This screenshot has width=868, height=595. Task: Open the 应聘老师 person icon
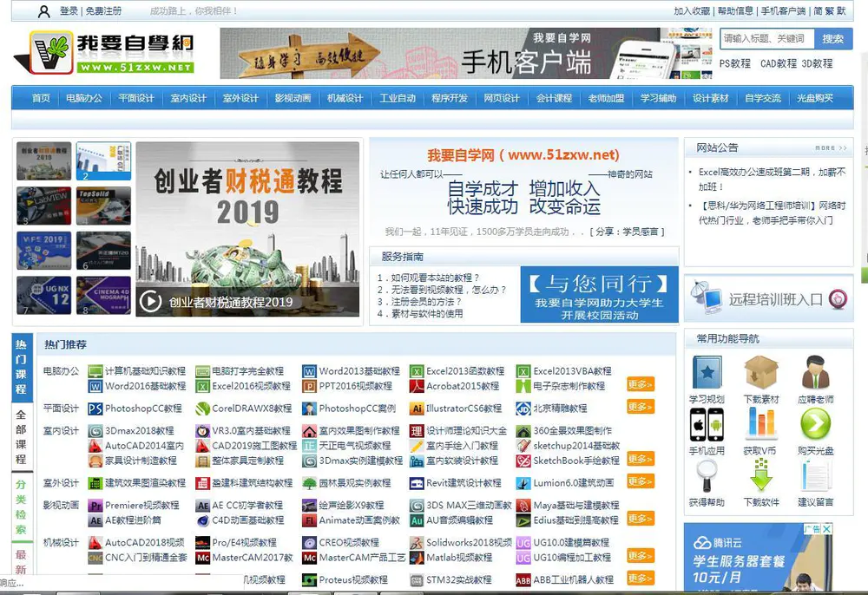(815, 373)
